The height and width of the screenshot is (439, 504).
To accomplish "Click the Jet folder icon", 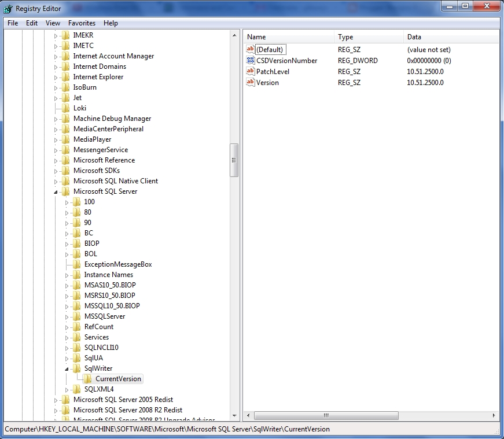I will (x=65, y=98).
